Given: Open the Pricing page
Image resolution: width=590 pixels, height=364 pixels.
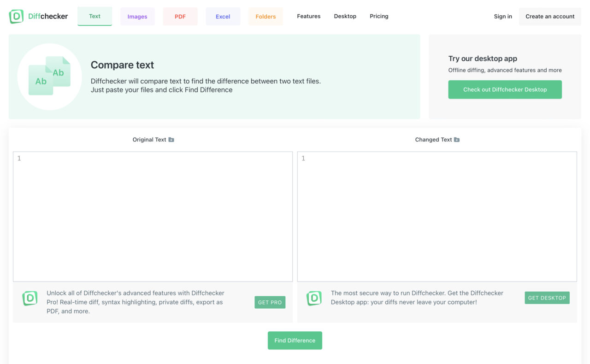Looking at the screenshot, I should [379, 16].
